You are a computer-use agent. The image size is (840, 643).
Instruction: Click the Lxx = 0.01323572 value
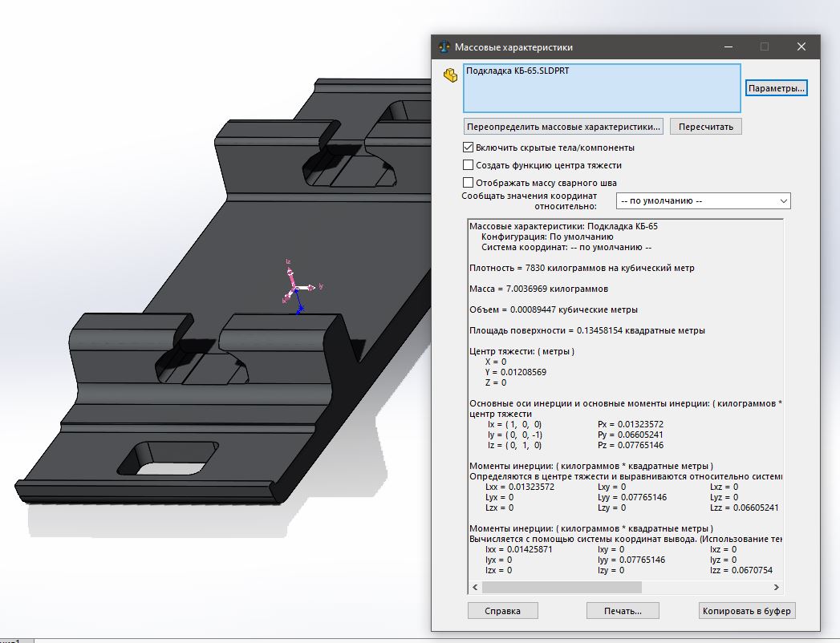520,487
